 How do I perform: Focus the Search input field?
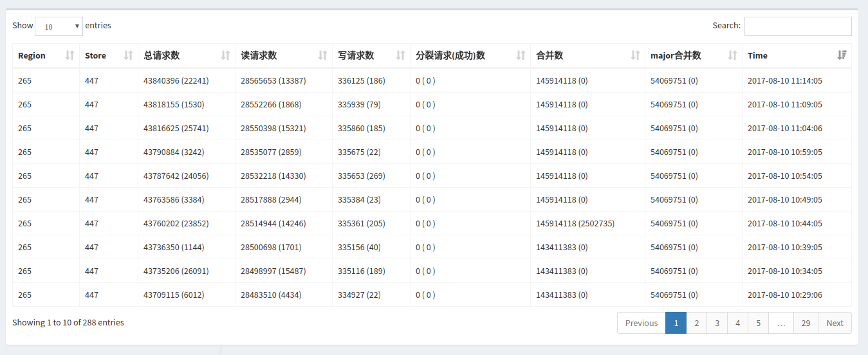point(798,26)
